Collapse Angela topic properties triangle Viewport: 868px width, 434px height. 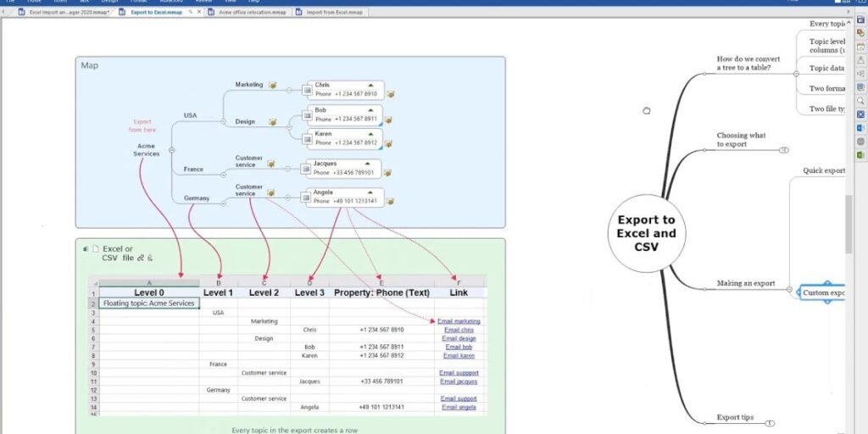370,192
